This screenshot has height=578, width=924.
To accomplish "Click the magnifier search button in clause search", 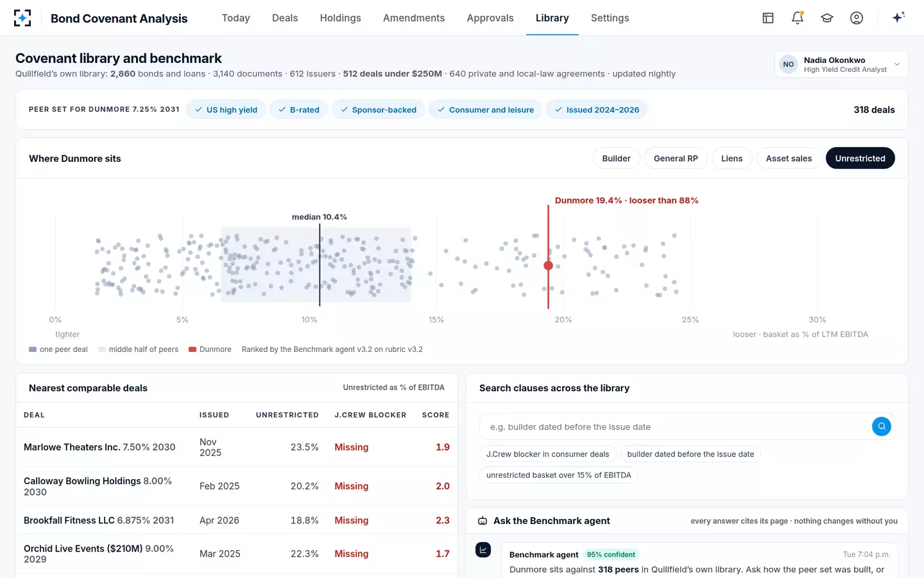I will click(x=882, y=426).
